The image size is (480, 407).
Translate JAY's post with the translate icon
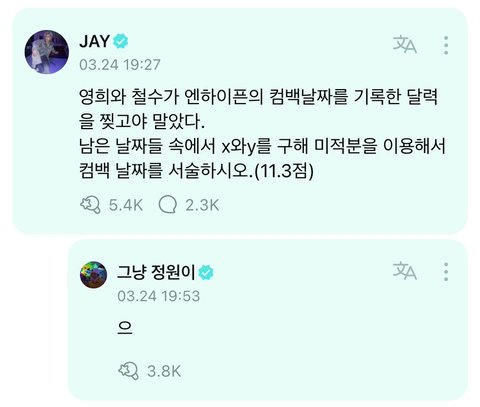point(405,45)
